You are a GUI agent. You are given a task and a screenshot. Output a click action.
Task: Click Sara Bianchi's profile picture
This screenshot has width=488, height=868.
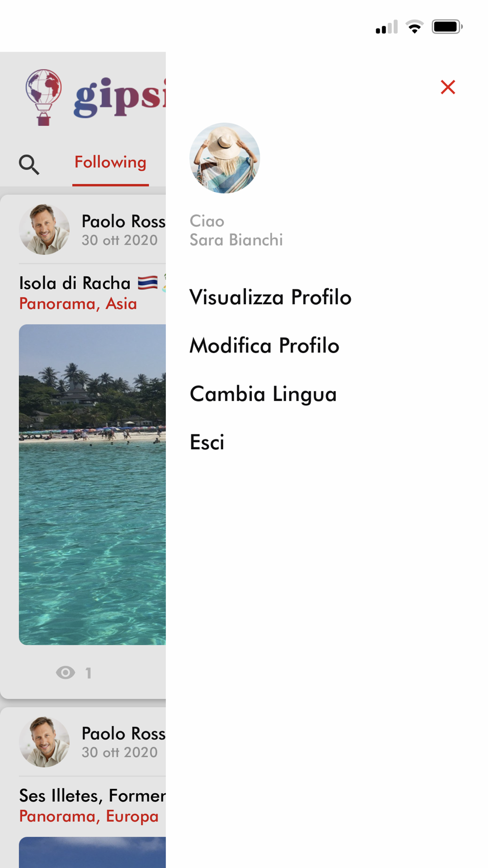pyautogui.click(x=224, y=158)
